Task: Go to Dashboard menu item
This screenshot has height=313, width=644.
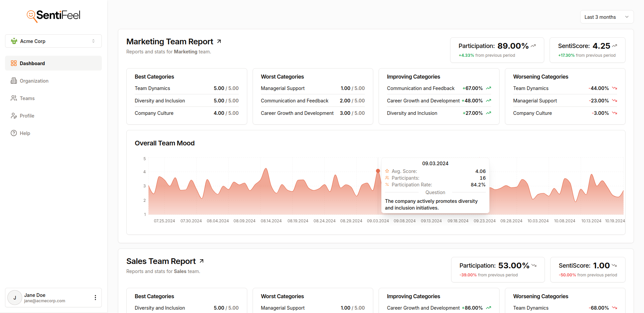Action: pos(53,63)
